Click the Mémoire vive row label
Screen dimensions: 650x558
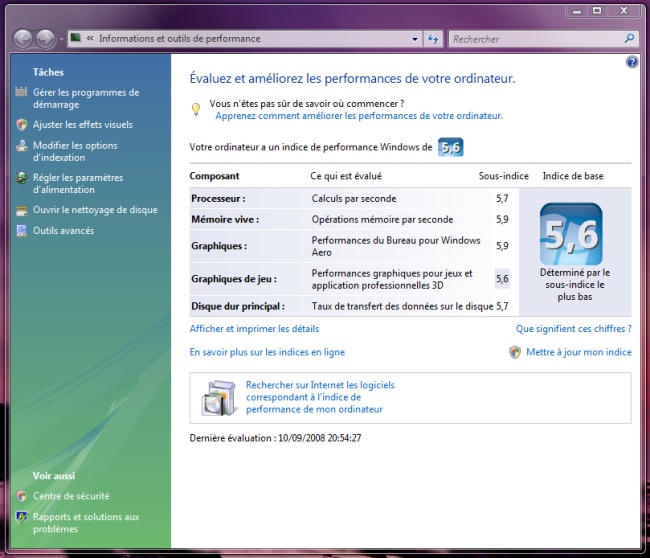click(225, 219)
